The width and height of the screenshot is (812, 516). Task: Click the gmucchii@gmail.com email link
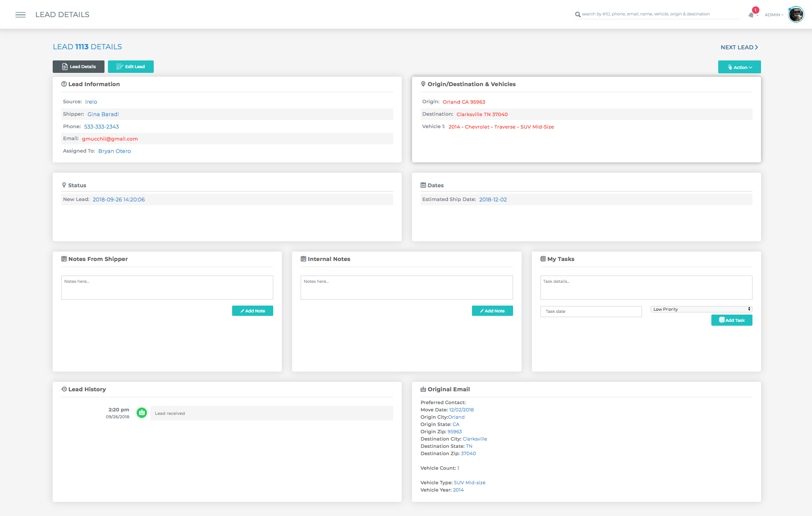(110, 139)
